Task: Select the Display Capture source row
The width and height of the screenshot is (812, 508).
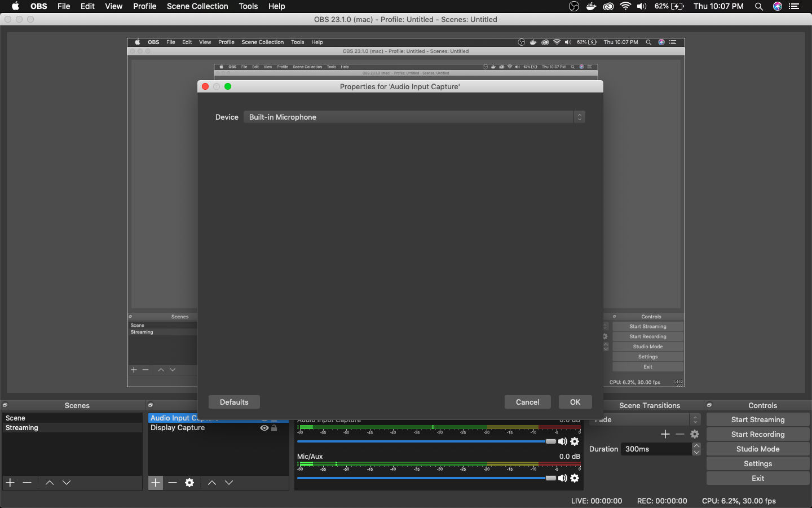Action: (x=218, y=428)
